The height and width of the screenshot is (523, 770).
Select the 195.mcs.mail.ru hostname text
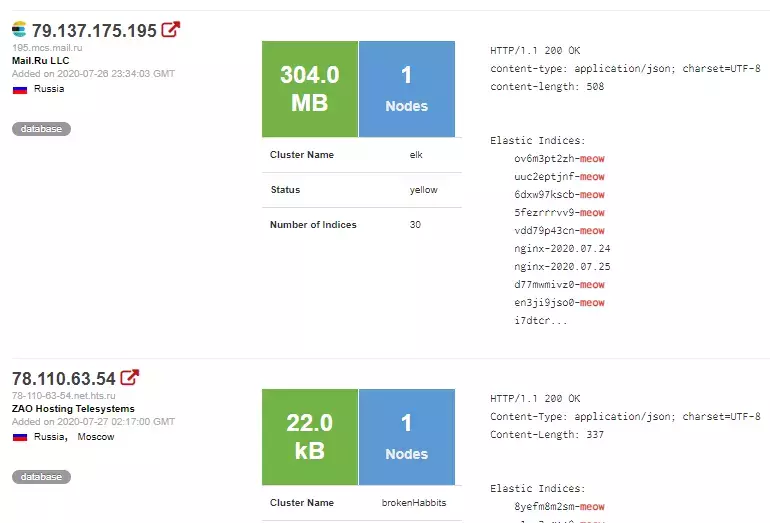click(x=47, y=48)
